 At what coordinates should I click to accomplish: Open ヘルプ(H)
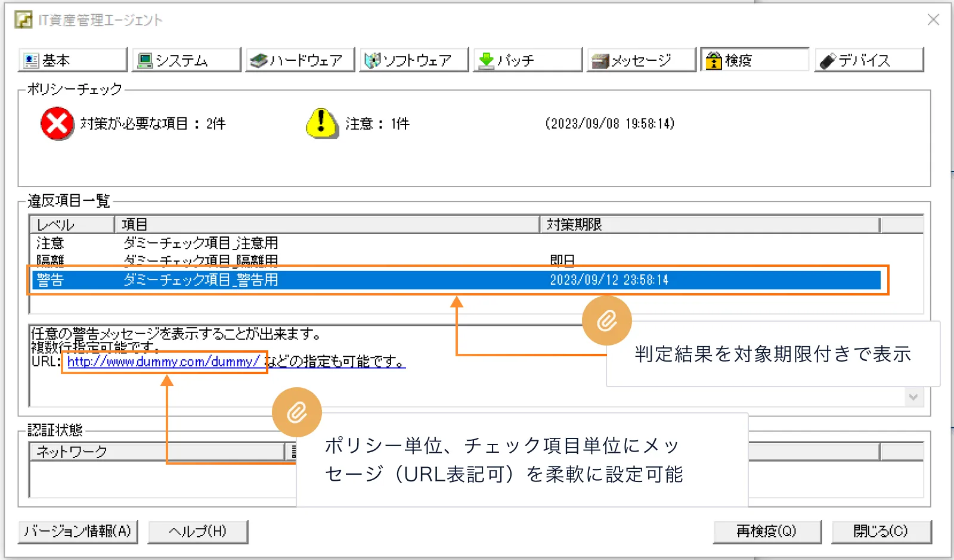click(198, 531)
